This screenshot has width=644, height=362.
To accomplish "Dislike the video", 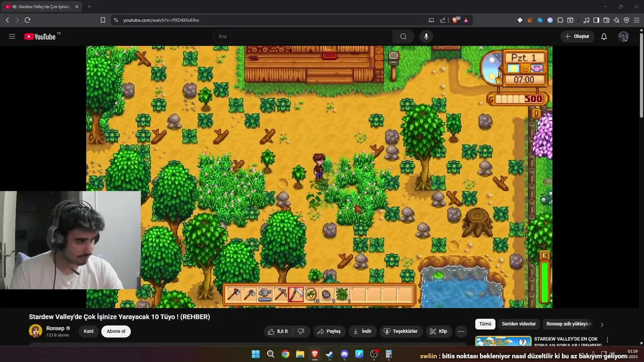I will (301, 331).
